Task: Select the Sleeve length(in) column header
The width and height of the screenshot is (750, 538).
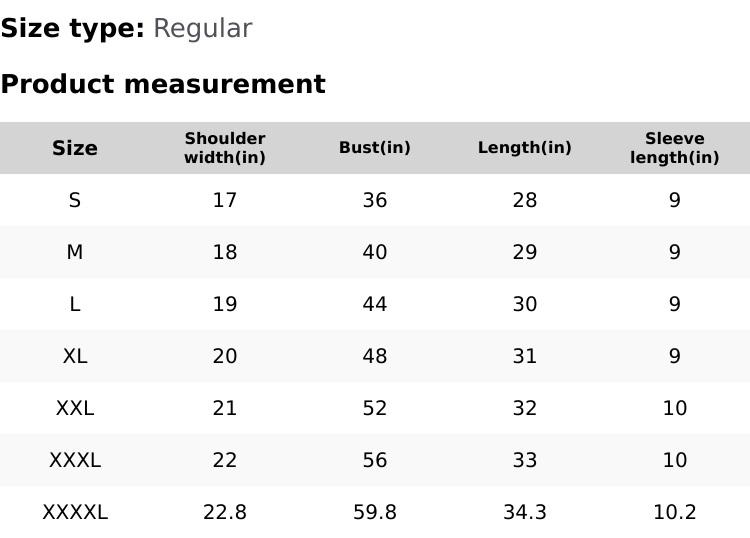Action: 675,148
